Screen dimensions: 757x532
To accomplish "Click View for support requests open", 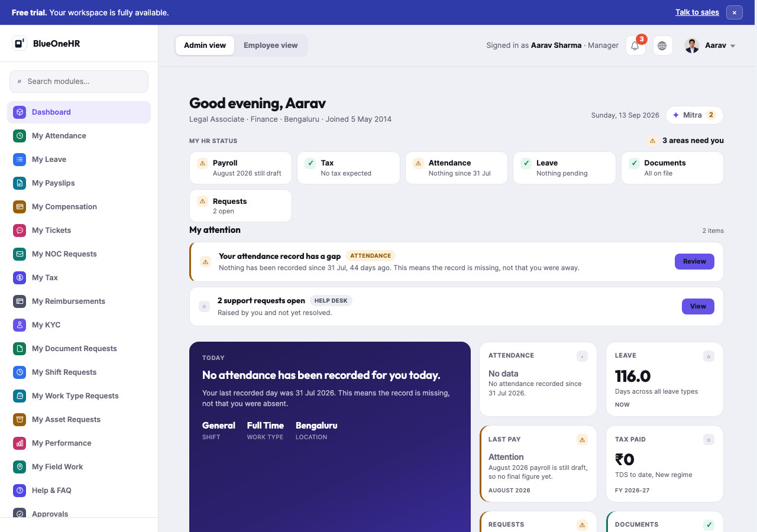I will click(x=698, y=306).
